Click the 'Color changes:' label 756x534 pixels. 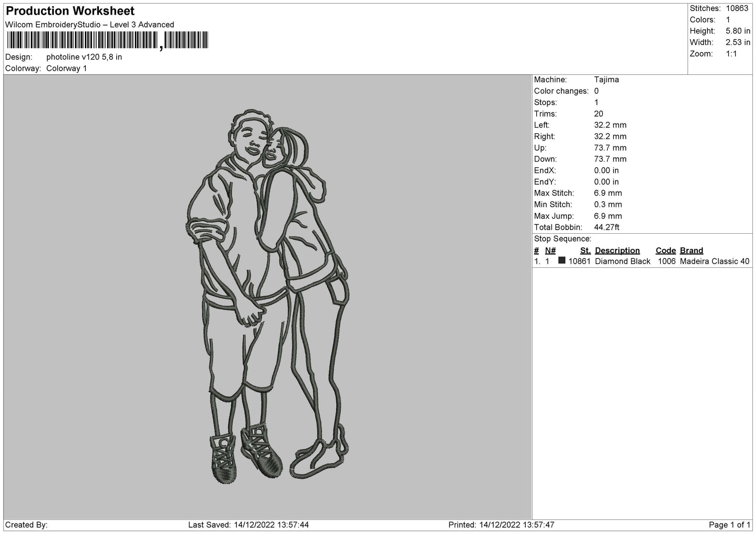[561, 91]
